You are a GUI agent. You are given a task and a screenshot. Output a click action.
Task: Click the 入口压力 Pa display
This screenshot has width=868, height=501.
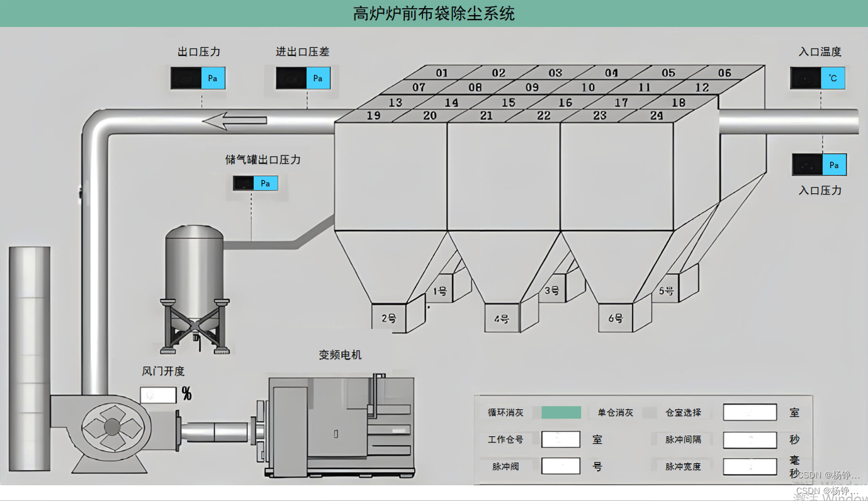click(818, 164)
